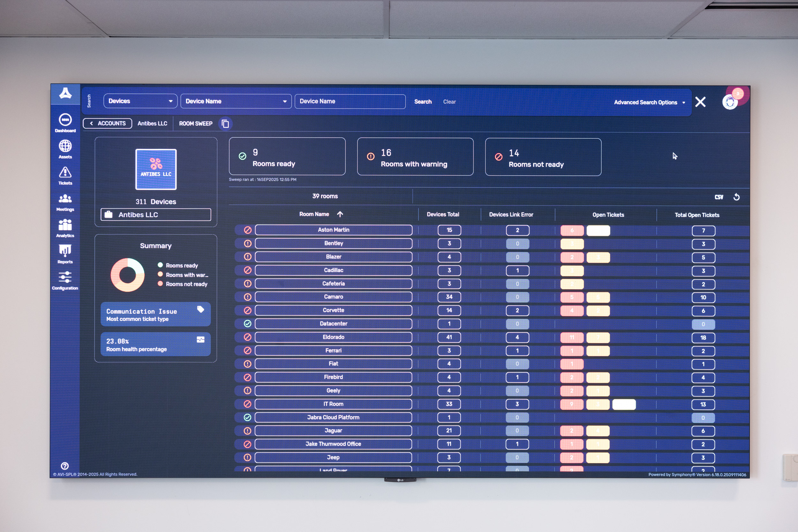The width and height of the screenshot is (798, 532).
Task: Click the not-ready status icon for IT Room
Action: point(248,404)
